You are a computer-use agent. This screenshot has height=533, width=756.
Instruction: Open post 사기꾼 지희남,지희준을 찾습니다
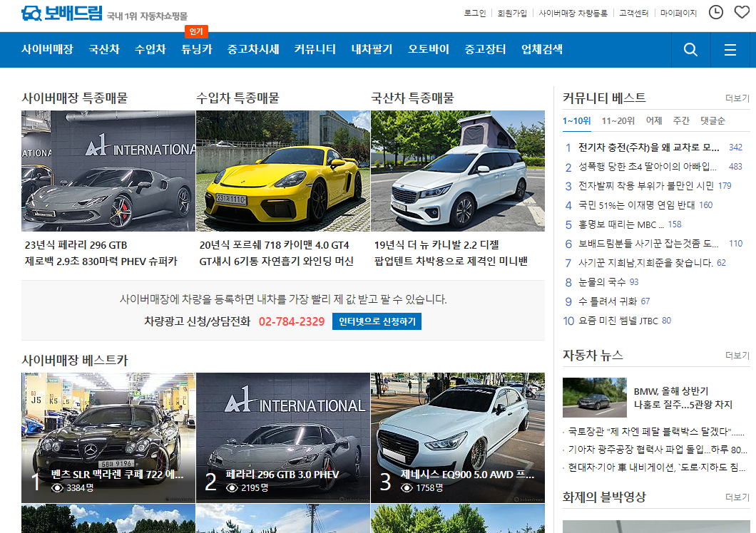coord(645,263)
